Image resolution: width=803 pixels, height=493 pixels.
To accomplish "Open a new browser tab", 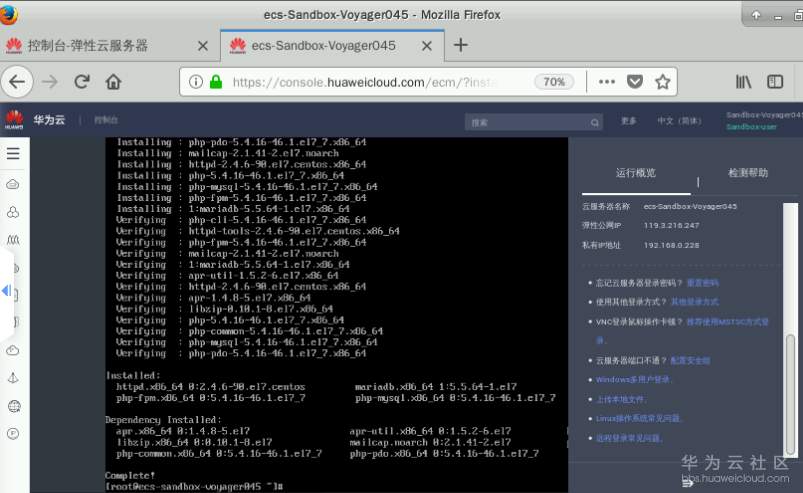I will (460, 45).
